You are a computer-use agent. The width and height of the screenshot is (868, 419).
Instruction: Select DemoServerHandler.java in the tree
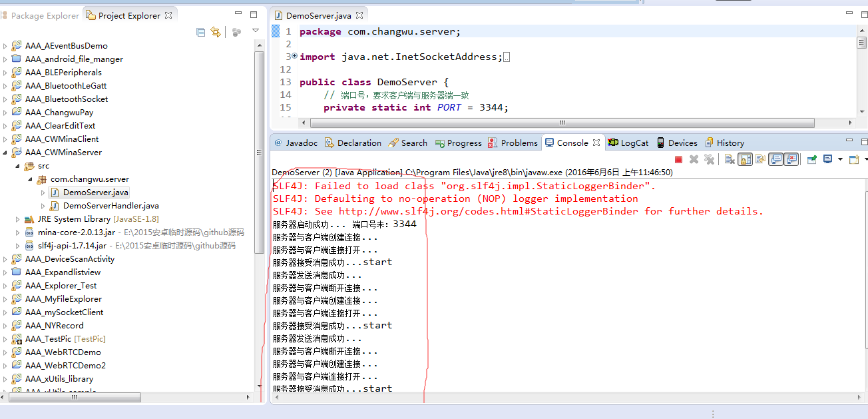click(x=110, y=206)
